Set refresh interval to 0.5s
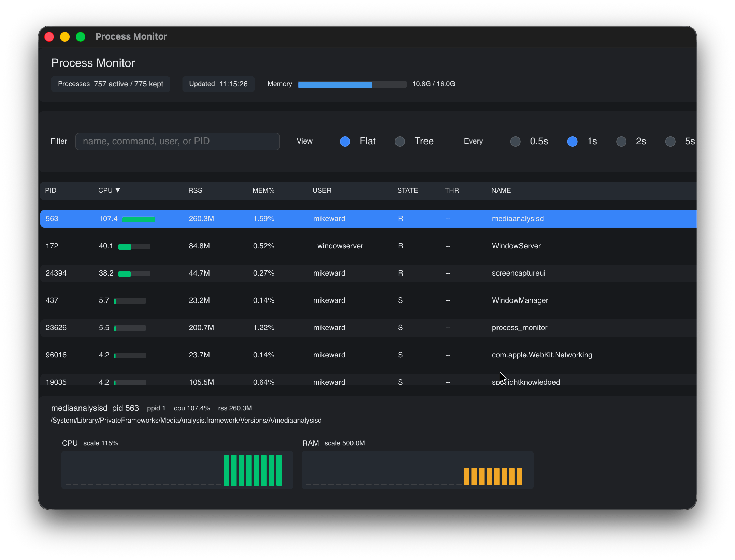Image resolution: width=735 pixels, height=560 pixels. 515,141
